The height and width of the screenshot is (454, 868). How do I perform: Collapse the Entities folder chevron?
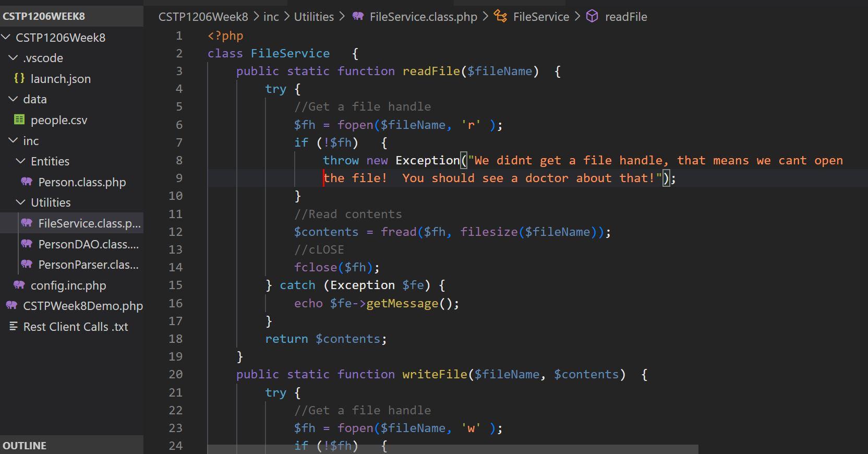point(21,161)
